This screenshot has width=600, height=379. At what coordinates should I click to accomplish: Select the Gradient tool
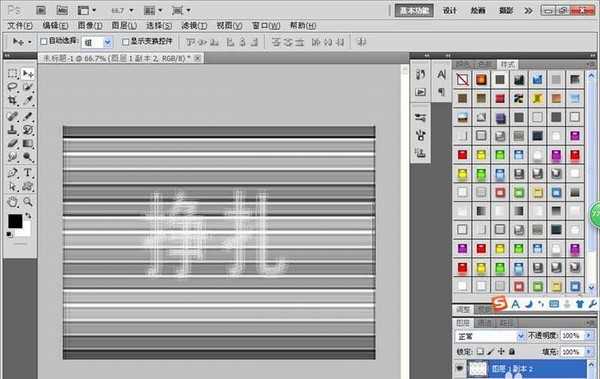28,144
